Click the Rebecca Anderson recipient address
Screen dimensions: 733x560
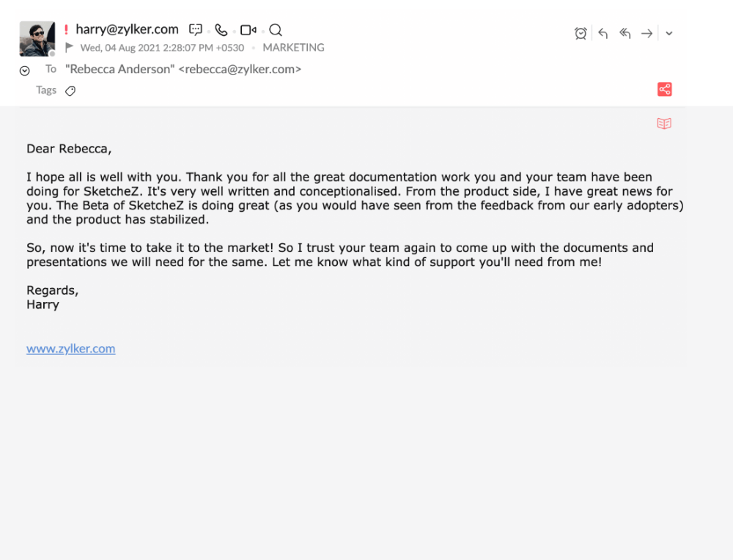(x=183, y=70)
